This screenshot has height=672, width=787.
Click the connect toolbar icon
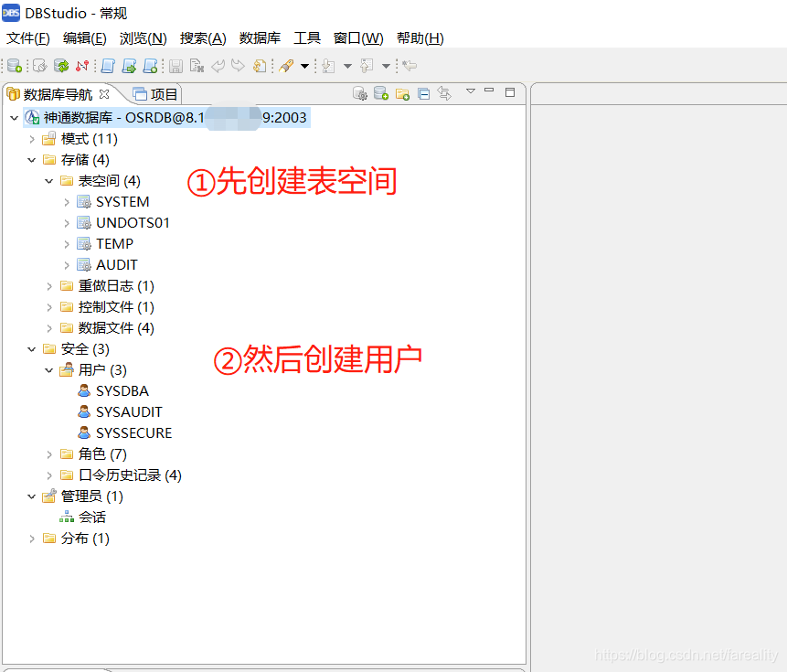point(39,66)
